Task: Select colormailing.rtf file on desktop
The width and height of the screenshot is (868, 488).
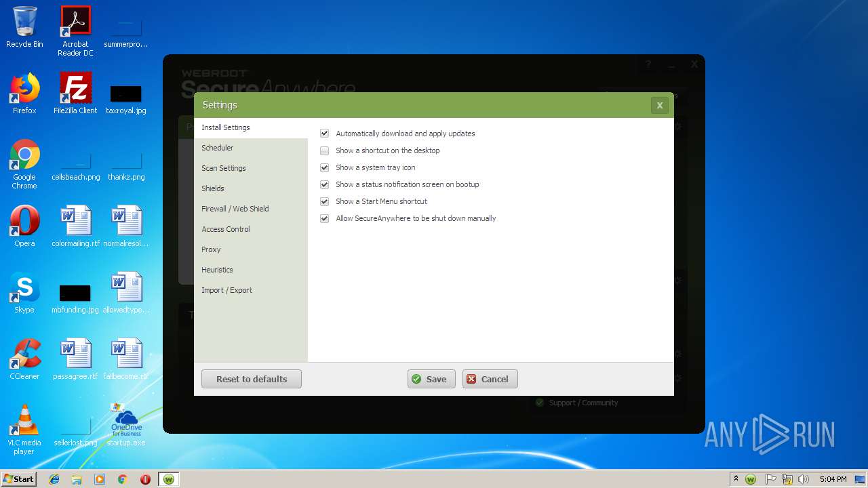Action: click(x=75, y=226)
